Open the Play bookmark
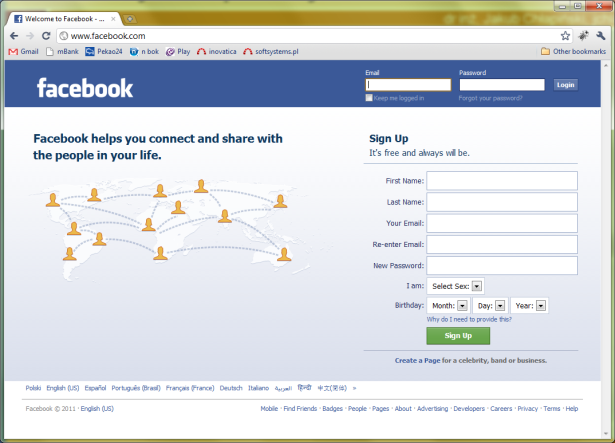Image resolution: width=615 pixels, height=443 pixels. pyautogui.click(x=178, y=51)
